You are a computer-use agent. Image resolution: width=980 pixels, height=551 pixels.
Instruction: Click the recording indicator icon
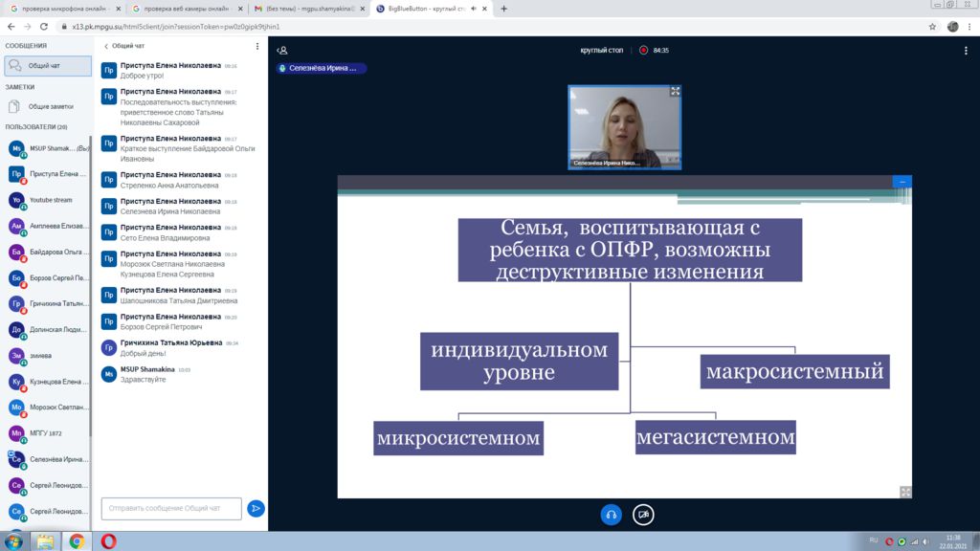tap(643, 50)
